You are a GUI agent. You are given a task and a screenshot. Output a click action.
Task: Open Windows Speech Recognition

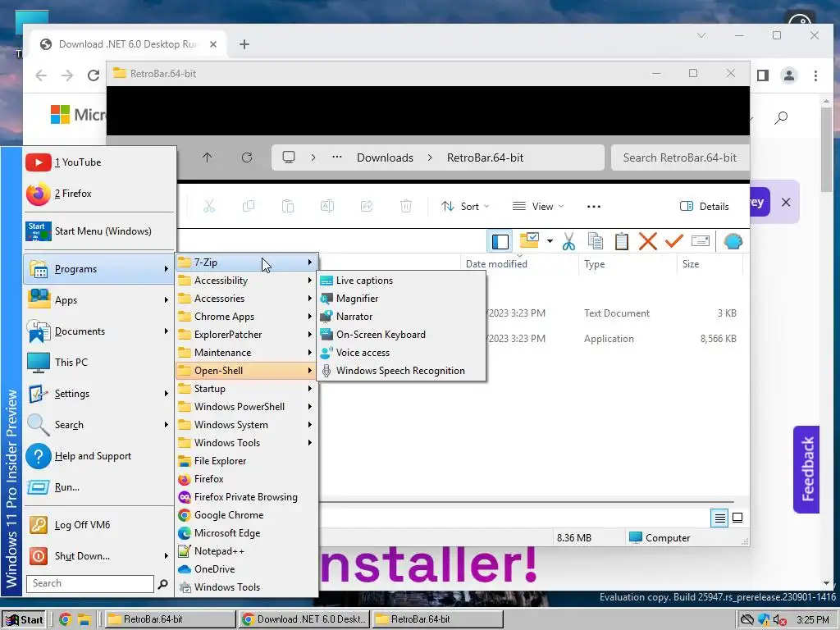click(401, 371)
